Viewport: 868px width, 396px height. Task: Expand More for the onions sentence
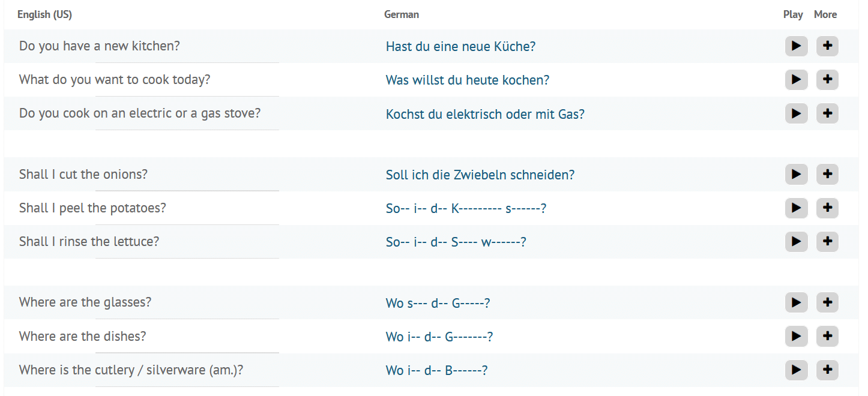click(827, 175)
